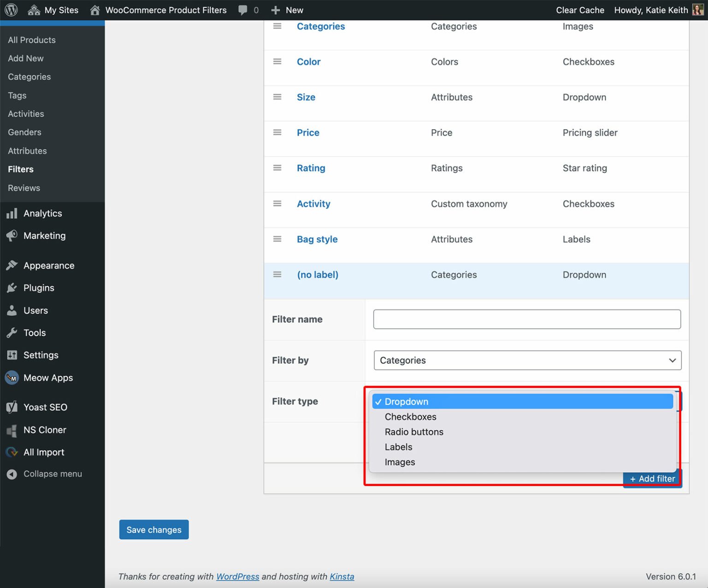Screen dimensions: 708x588
Task: Open the Yoast SEO sidebar icon
Action: tap(12, 407)
